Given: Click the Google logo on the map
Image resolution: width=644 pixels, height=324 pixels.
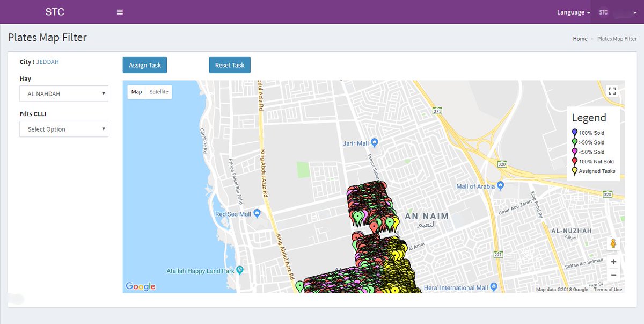Looking at the screenshot, I should coord(141,286).
